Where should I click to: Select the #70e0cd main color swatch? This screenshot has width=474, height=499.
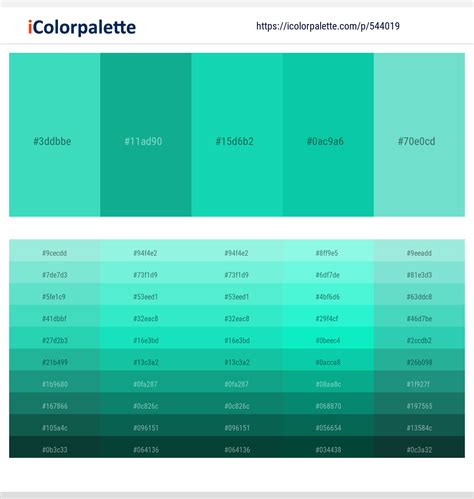coord(419,135)
